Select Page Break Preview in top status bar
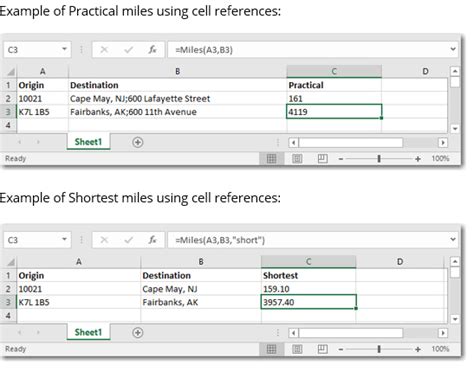Viewport: 474px width, 371px height. point(322,159)
